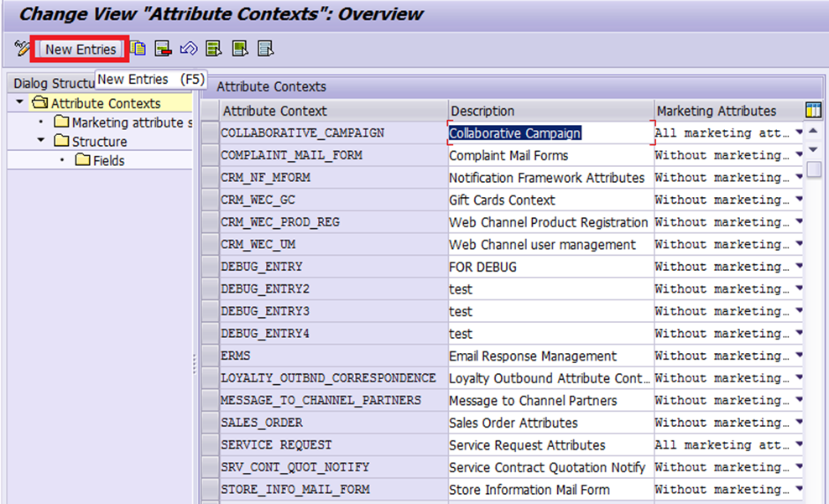Click the select-all corner cell of table
Image resolution: width=829 pixels, height=504 pixels.
(x=210, y=111)
